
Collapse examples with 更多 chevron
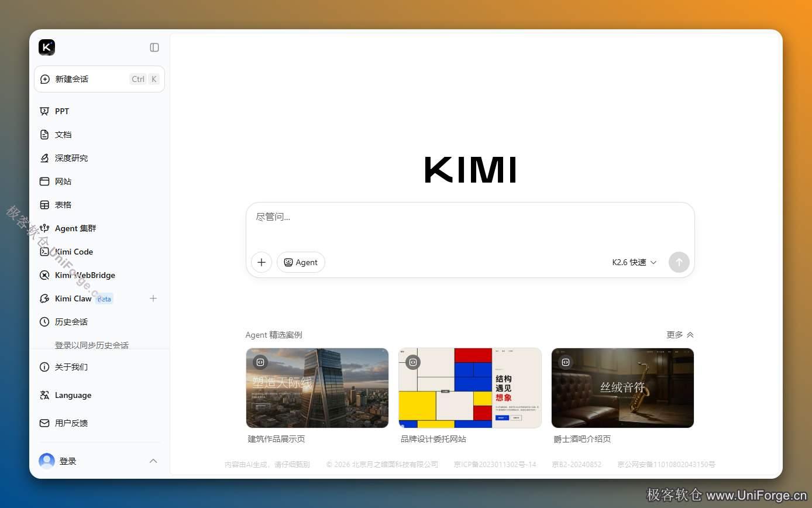pyautogui.click(x=680, y=335)
